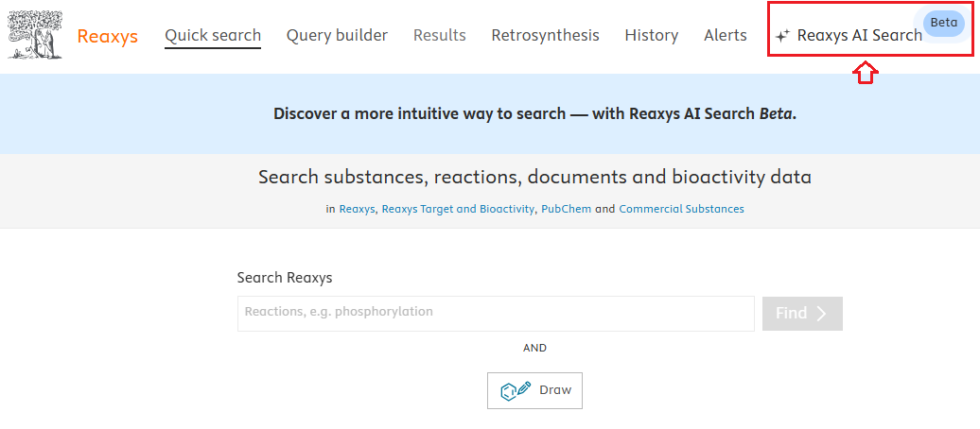
Task: Click the chevron arrow on the Find button
Action: tap(821, 314)
